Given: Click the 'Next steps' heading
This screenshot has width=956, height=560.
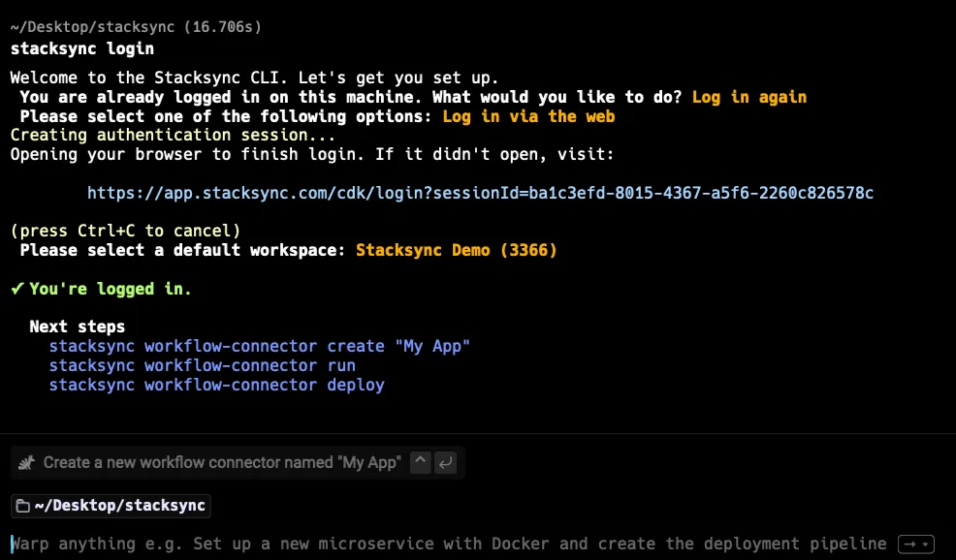Looking at the screenshot, I should (x=78, y=327).
